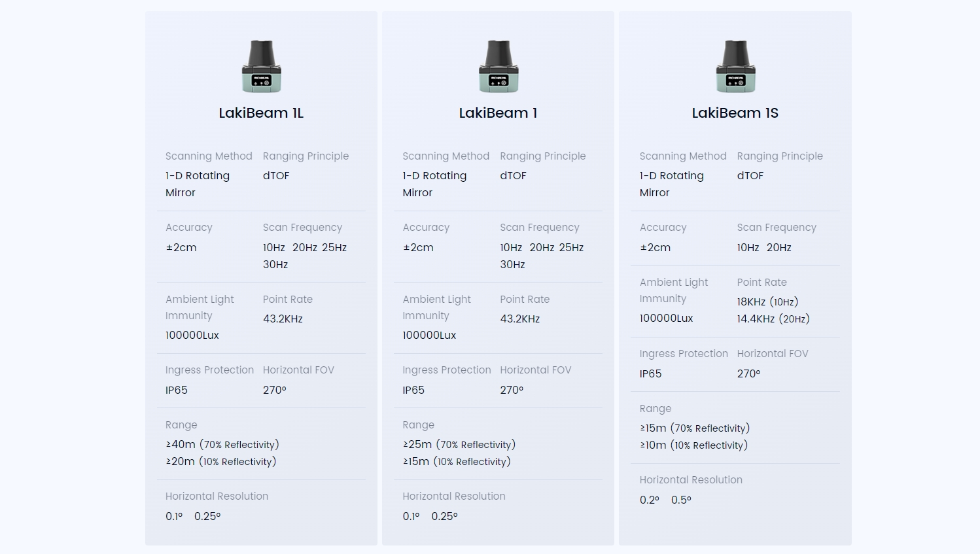This screenshot has height=554, width=980.
Task: Click LakiBeam 1L 43.2KHz point rate
Action: (x=283, y=319)
